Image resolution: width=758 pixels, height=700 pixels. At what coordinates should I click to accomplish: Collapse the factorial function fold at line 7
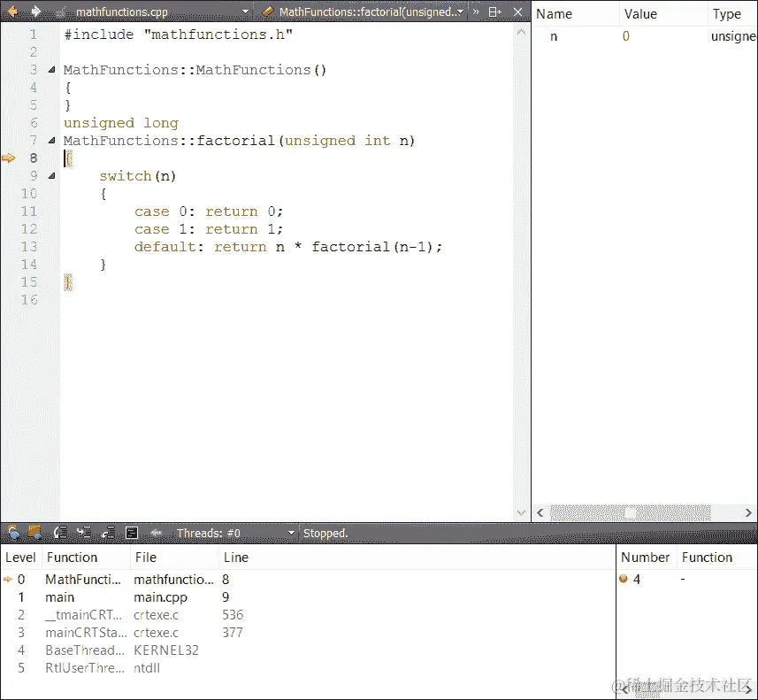(x=51, y=141)
